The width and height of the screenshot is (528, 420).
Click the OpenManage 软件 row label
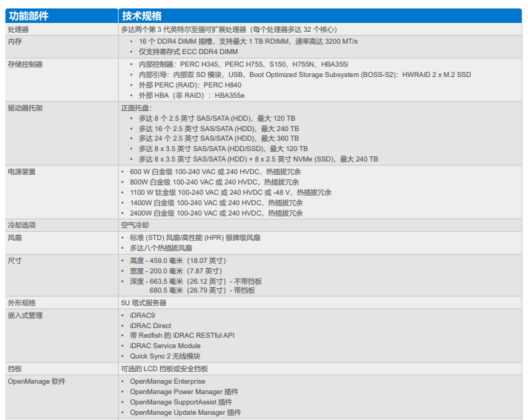36,381
